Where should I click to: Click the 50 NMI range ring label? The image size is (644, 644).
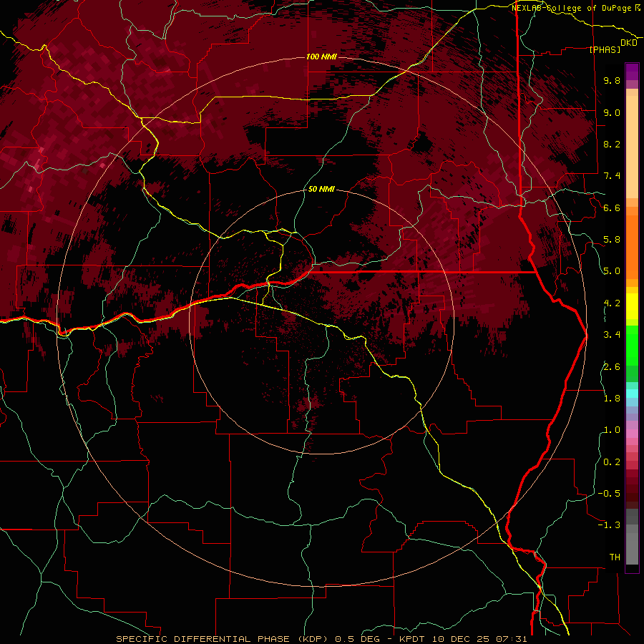coord(321,189)
